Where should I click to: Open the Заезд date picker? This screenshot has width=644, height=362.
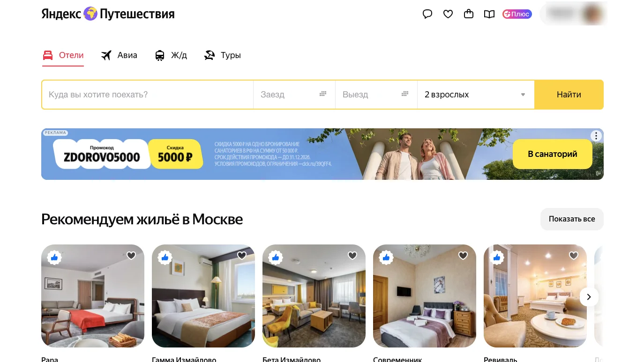(x=294, y=95)
